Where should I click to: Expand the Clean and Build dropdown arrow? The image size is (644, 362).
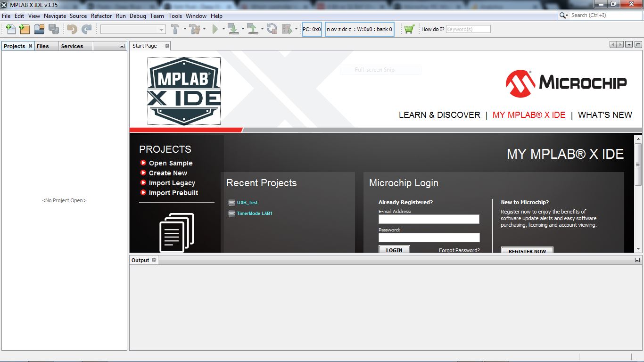(205, 29)
